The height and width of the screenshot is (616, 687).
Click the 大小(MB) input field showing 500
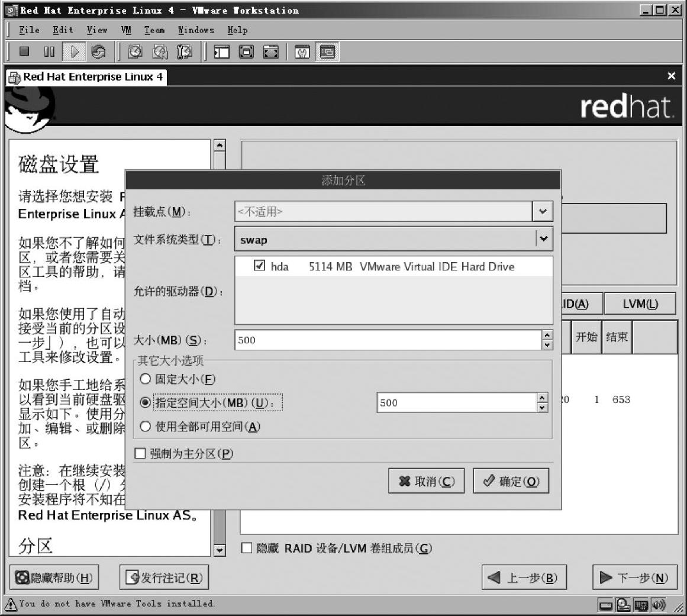click(x=388, y=340)
